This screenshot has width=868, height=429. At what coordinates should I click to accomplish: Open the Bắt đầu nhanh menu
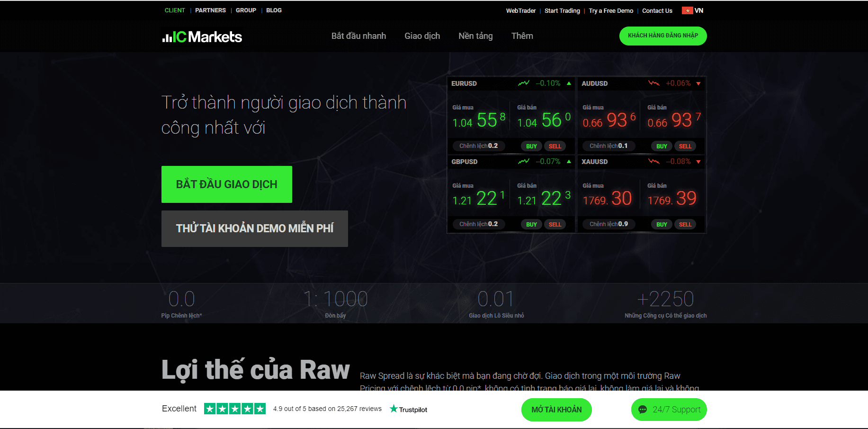[358, 36]
